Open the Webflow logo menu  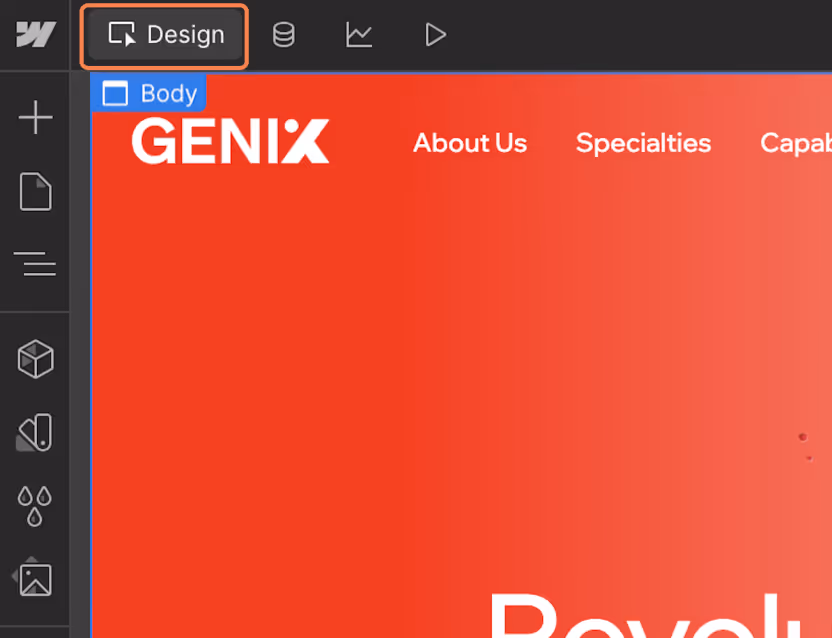(x=36, y=35)
